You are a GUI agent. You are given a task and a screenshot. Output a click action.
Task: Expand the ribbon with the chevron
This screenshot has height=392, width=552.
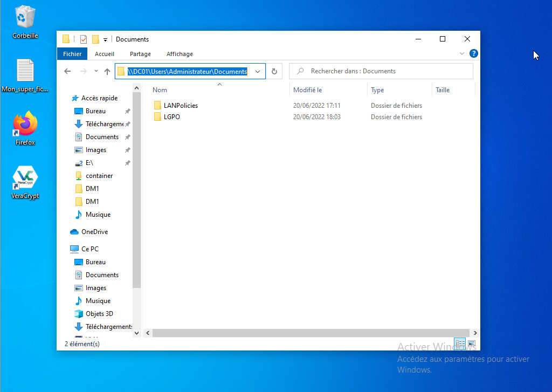pyautogui.click(x=462, y=53)
